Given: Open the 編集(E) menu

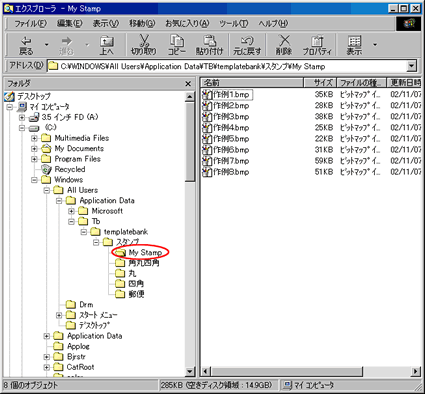Looking at the screenshot, I should tap(70, 24).
